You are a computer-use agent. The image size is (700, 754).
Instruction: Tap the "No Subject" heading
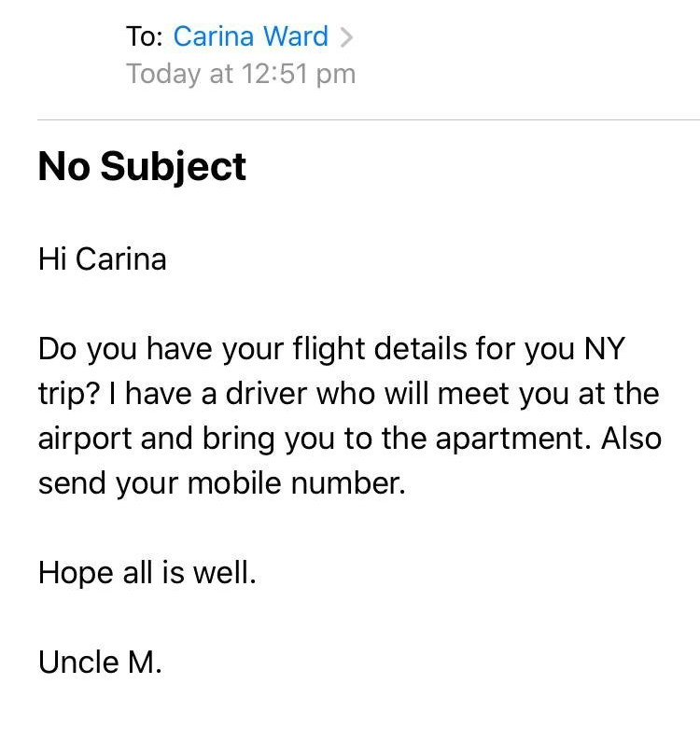(x=142, y=166)
